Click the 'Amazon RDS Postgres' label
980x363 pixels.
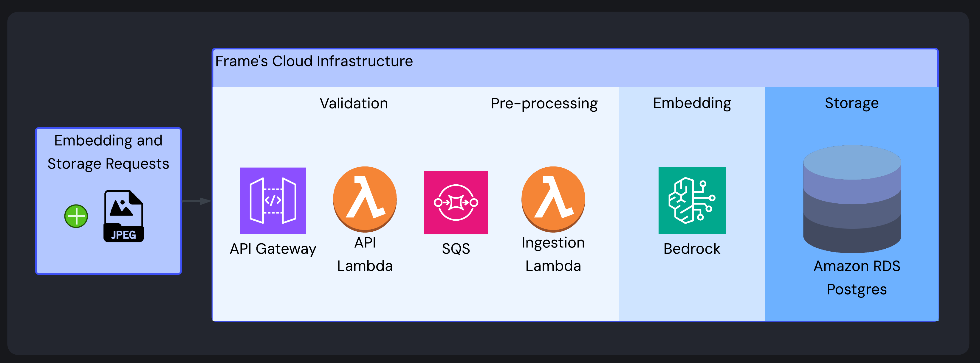(857, 278)
